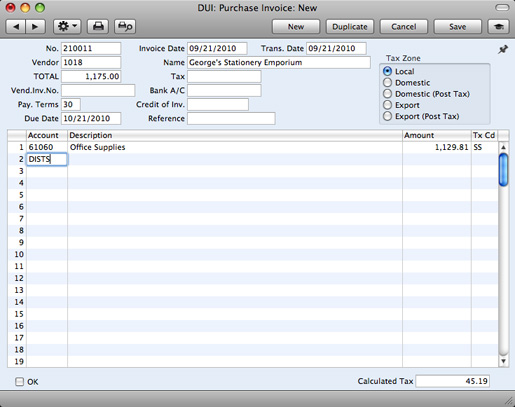Click the scroll up arrow
The image size is (515, 407).
[x=503, y=147]
